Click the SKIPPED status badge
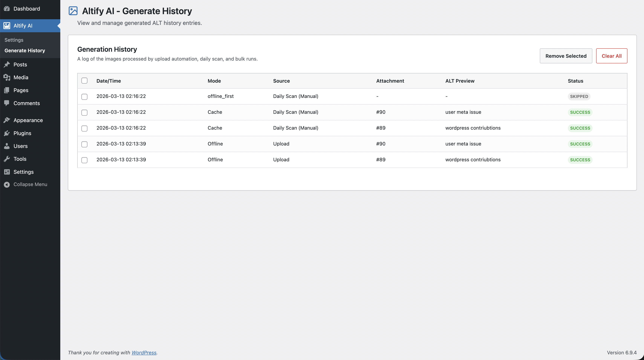The width and height of the screenshot is (644, 360). 579,96
